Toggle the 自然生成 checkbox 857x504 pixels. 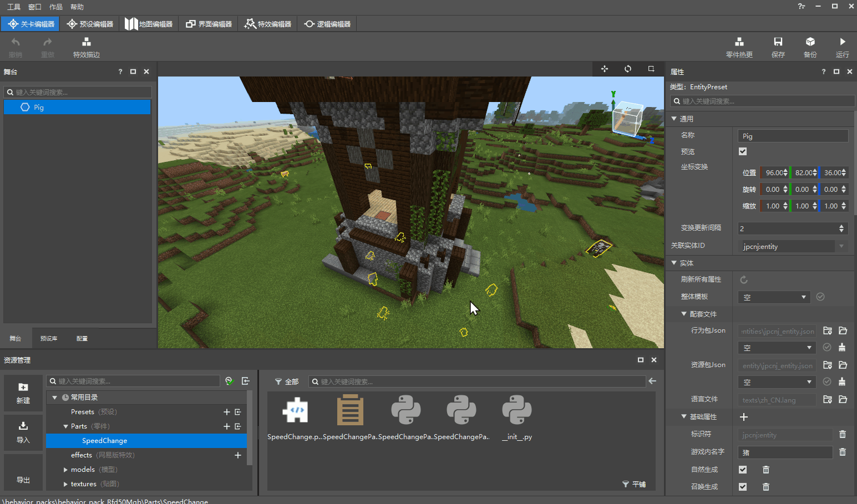point(743,470)
